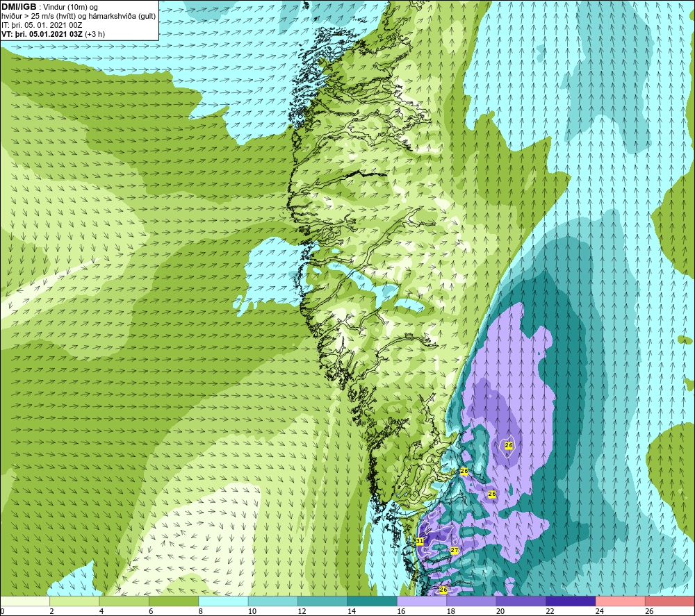Click the 24–26 m/s pink legend swatch
Viewport: 695px width, 616px height.
point(621,601)
